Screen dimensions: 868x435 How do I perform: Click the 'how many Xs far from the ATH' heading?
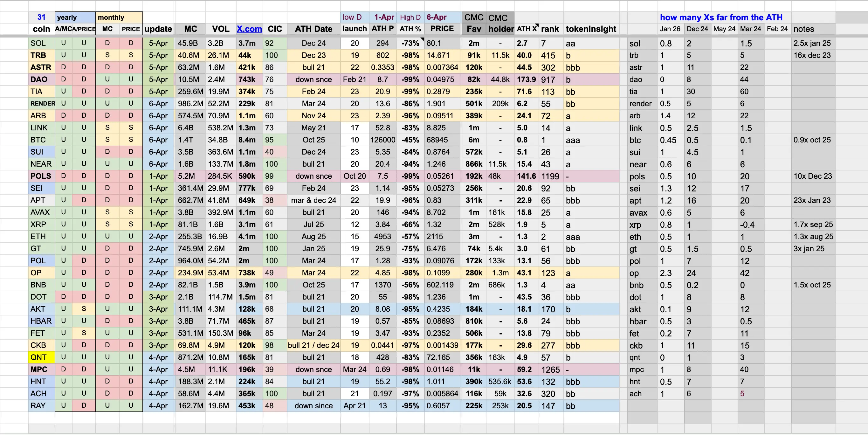(x=721, y=17)
